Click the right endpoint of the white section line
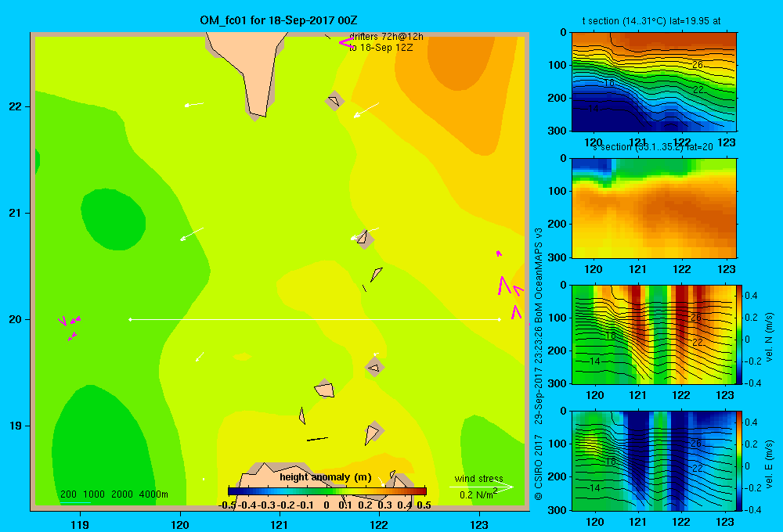Image resolution: width=783 pixels, height=532 pixels. click(499, 319)
